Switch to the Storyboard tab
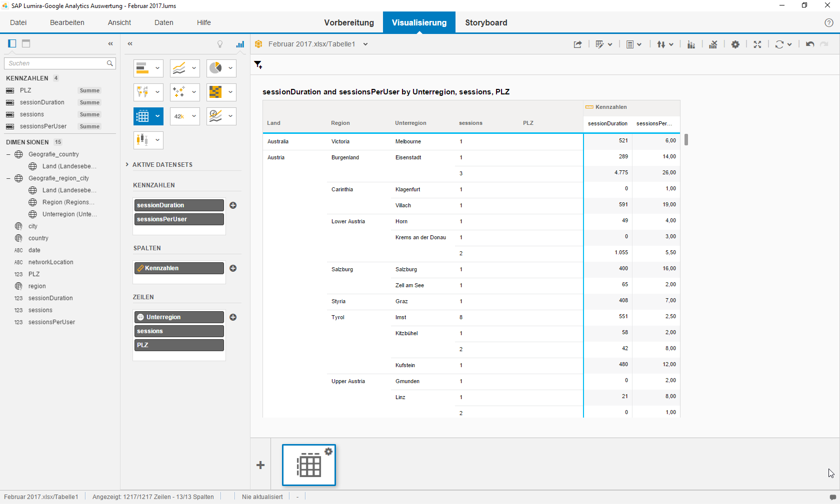The width and height of the screenshot is (840, 504). pyautogui.click(x=485, y=22)
